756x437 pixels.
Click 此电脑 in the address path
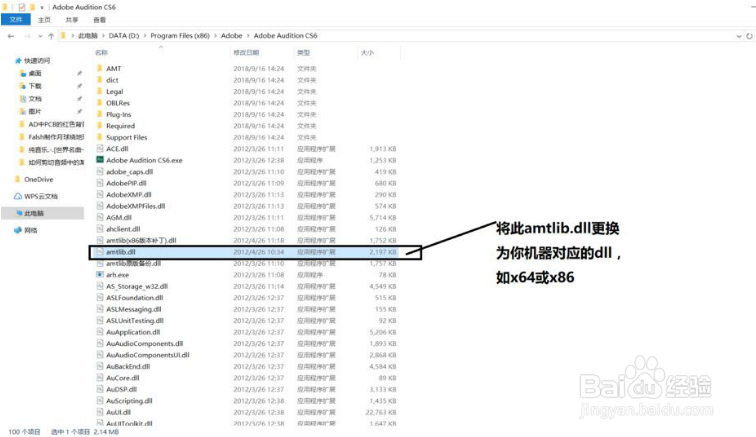[88, 36]
